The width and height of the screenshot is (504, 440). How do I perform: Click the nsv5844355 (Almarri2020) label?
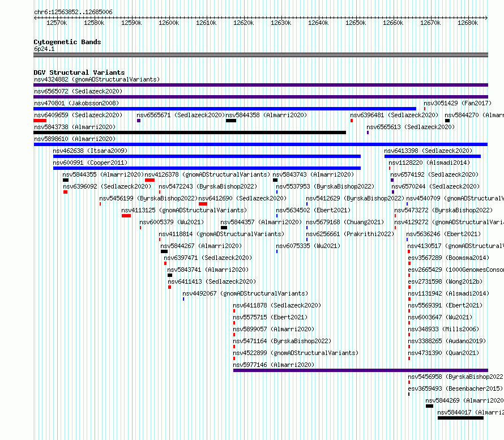pyautogui.click(x=103, y=174)
